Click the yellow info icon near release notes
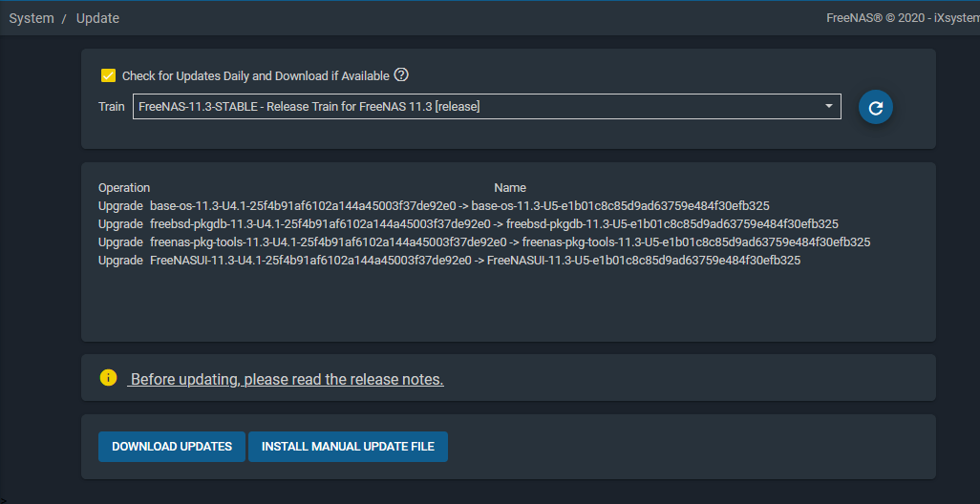Screen dimensions: 980x504 (x=108, y=378)
